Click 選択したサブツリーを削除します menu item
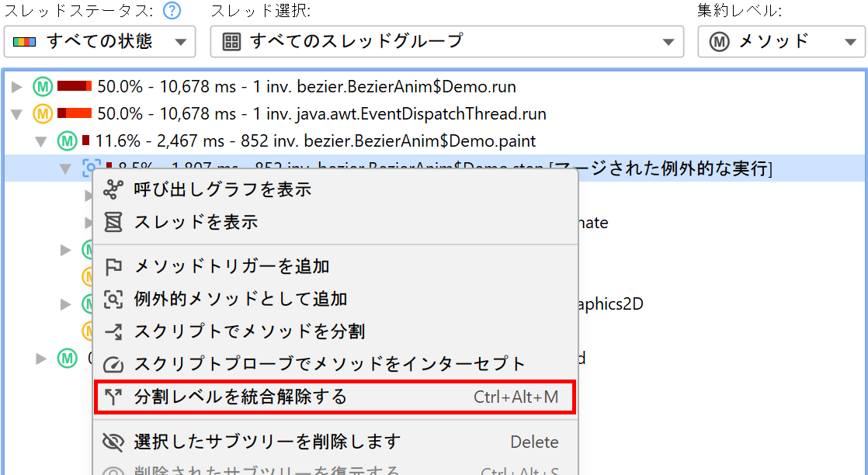 pyautogui.click(x=267, y=442)
